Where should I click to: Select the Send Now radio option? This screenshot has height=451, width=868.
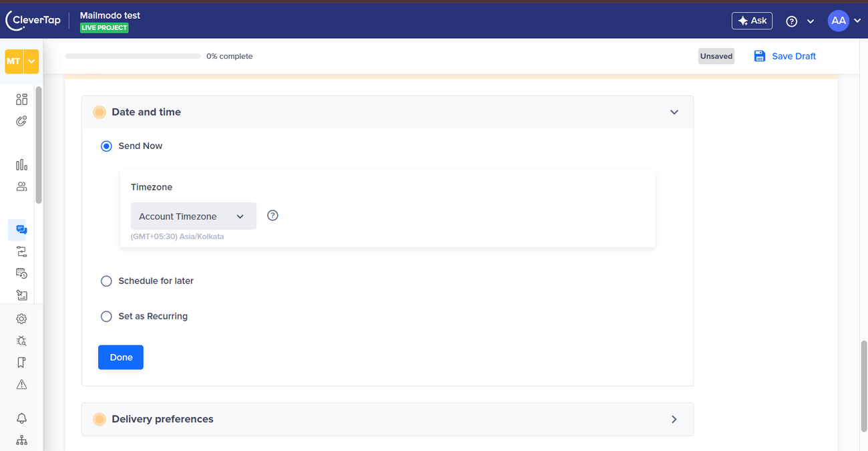click(106, 146)
